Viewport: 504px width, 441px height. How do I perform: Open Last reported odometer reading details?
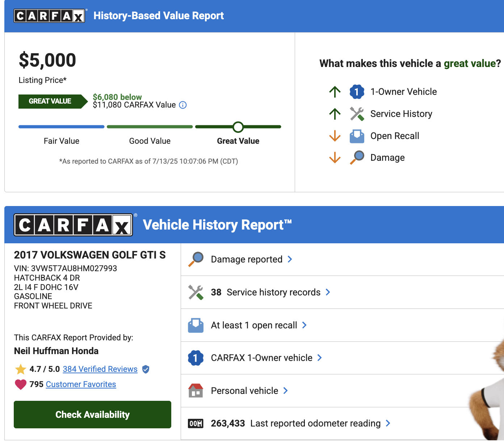(342, 423)
